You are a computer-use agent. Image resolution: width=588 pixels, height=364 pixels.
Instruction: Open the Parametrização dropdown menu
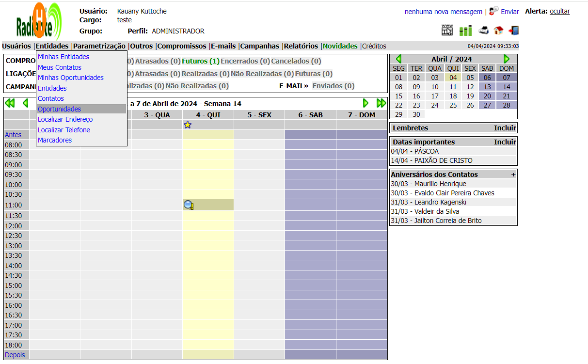click(99, 46)
